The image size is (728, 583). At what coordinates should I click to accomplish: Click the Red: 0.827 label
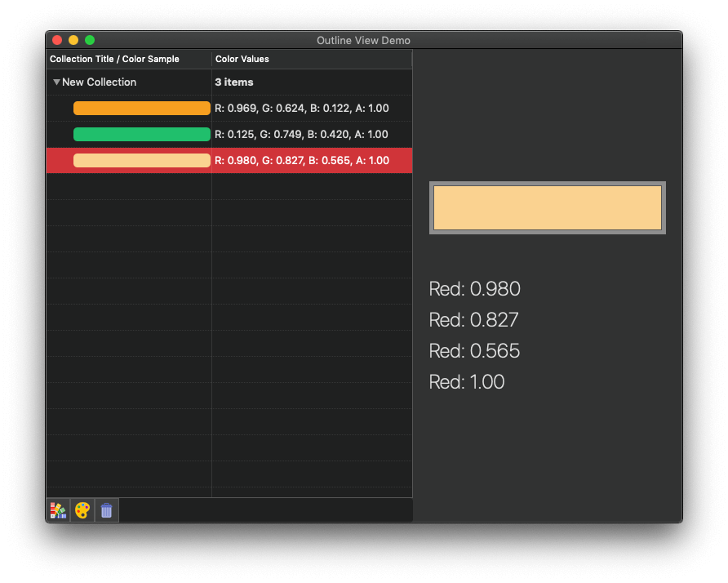tap(473, 320)
